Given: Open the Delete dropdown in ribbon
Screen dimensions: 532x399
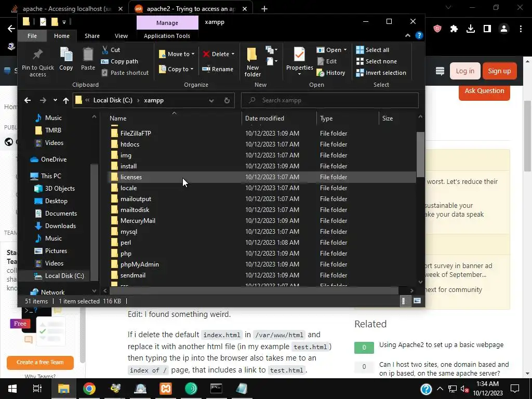Looking at the screenshot, I should (219, 54).
